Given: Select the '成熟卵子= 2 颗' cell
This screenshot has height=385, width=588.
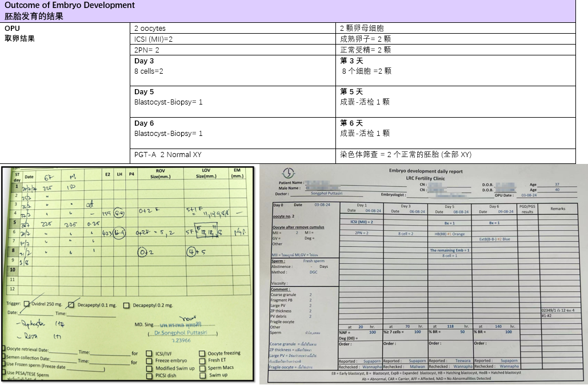Looking at the screenshot, I should click(455, 39).
